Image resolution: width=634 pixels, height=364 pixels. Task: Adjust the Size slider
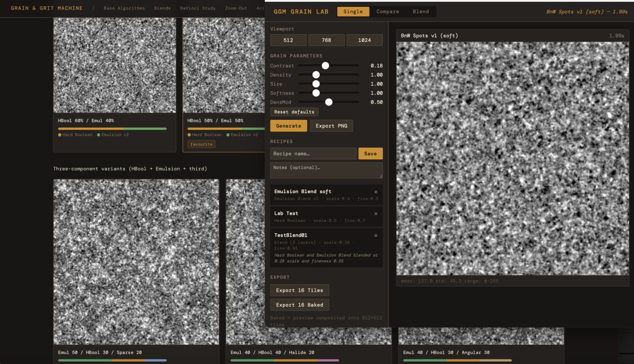[329, 84]
